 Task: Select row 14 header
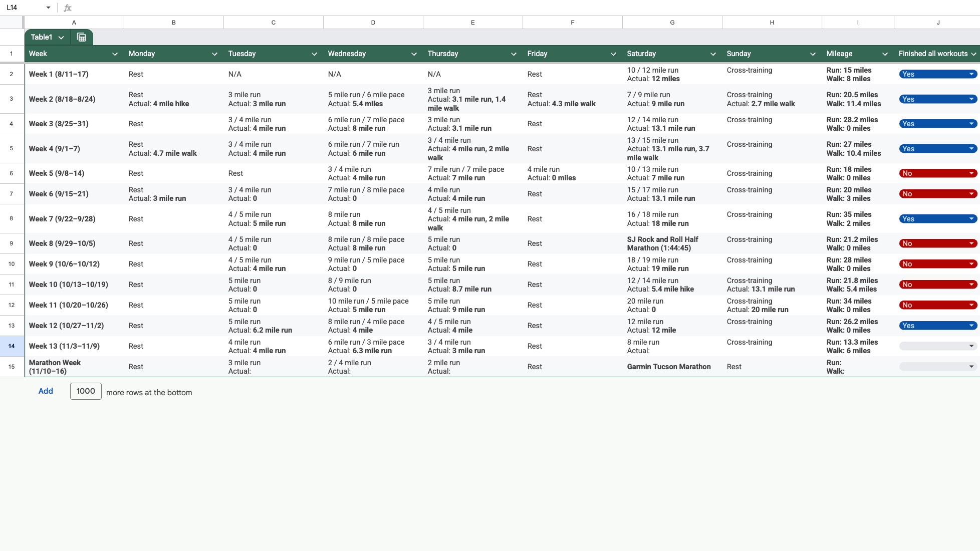[x=12, y=346]
